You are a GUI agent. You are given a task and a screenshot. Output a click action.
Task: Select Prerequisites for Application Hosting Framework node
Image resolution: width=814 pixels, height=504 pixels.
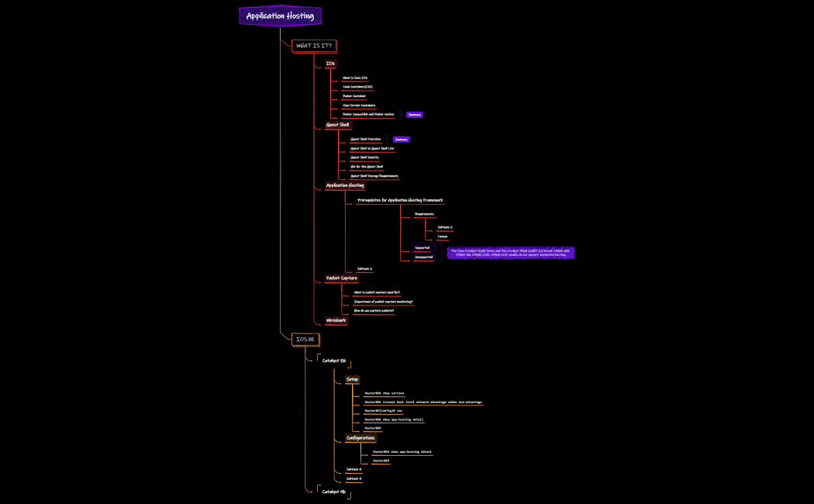coord(400,201)
